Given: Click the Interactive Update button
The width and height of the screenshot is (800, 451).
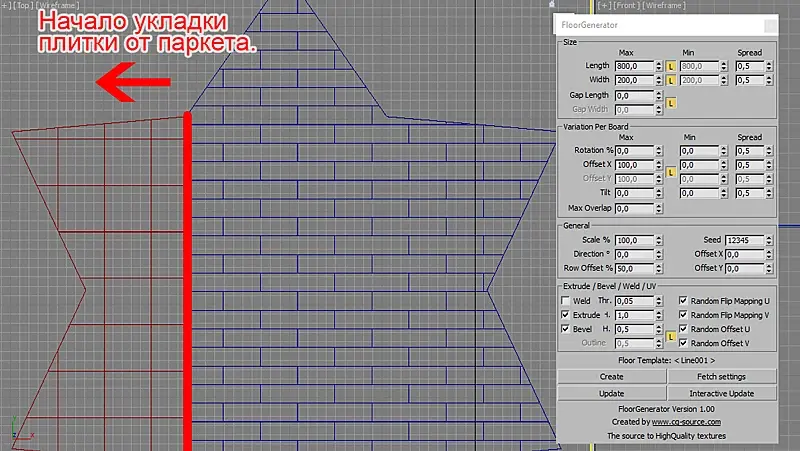Looking at the screenshot, I should tap(721, 393).
